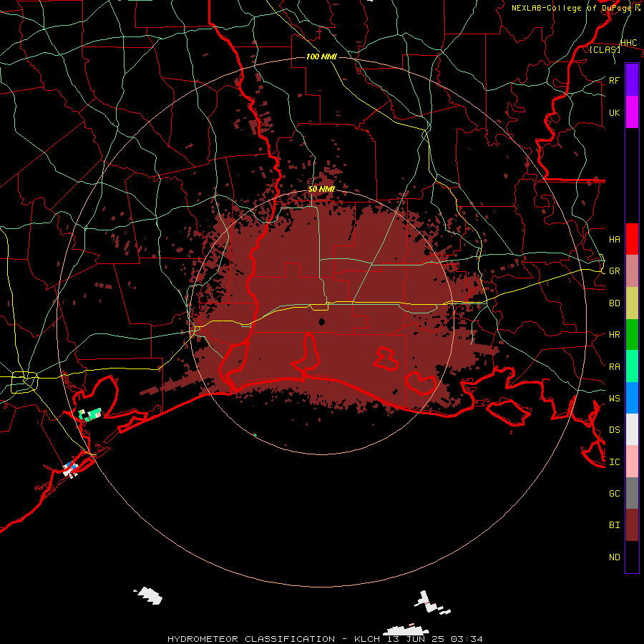Click the DS white legend swatch

(x=632, y=429)
